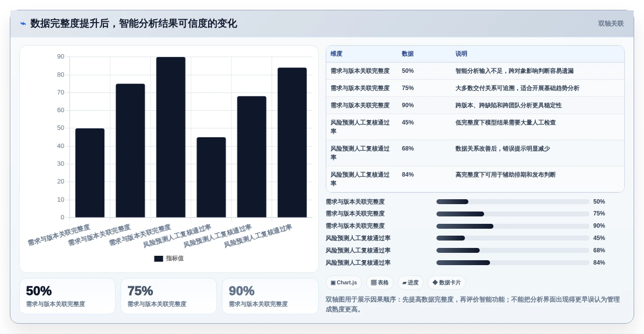Click the chart bar reaching 84
Image resolution: width=644 pixels, height=334 pixels.
tap(292, 143)
